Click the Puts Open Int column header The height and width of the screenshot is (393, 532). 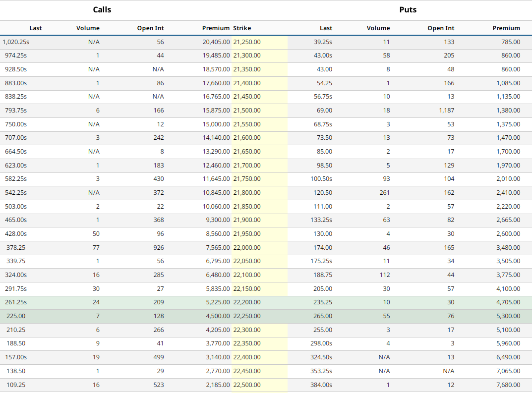coord(441,28)
